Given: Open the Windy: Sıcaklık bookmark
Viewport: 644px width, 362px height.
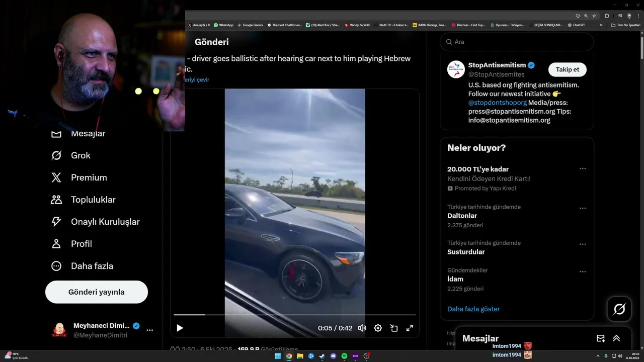Looking at the screenshot, I should pos(357,25).
